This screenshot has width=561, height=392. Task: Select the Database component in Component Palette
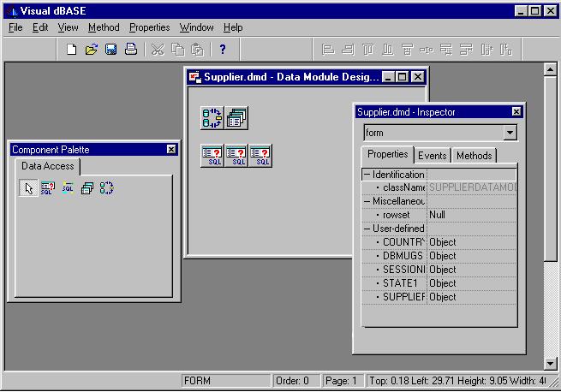[106, 188]
